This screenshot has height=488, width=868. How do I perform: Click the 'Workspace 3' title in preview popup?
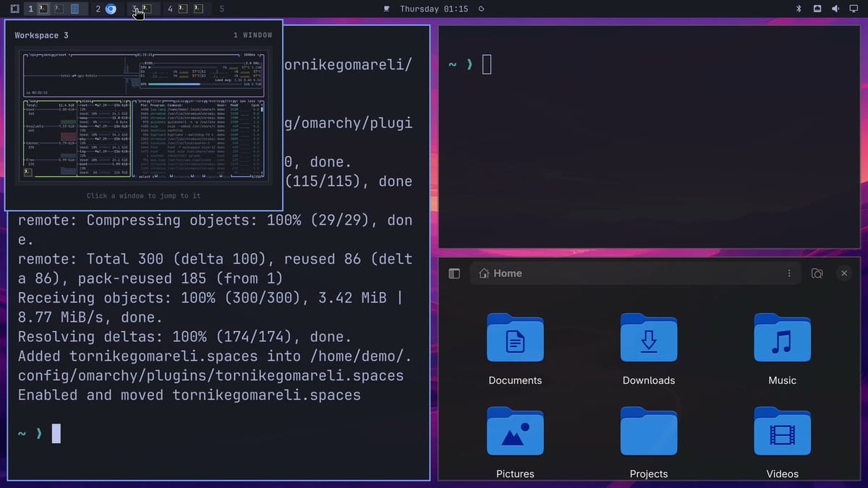point(42,35)
